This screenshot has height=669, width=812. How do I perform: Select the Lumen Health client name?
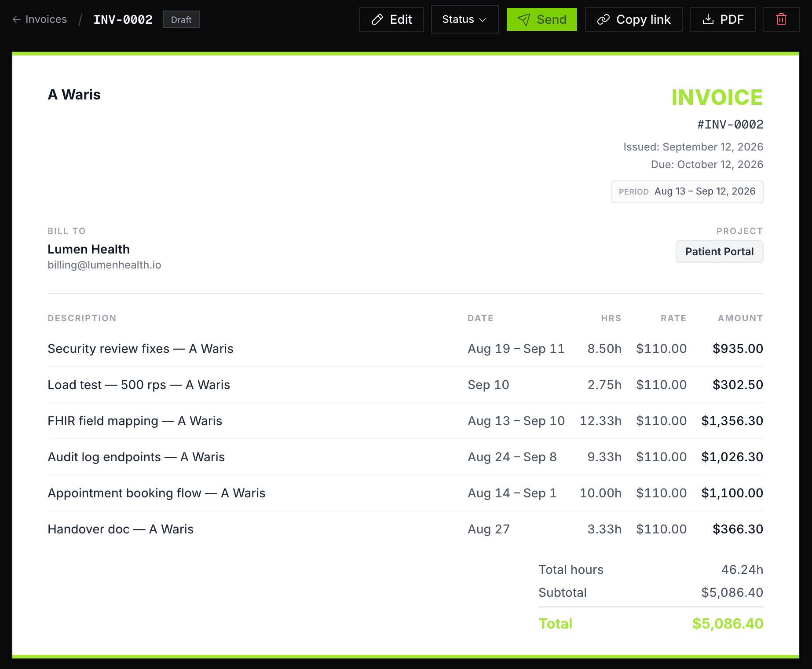[88, 249]
